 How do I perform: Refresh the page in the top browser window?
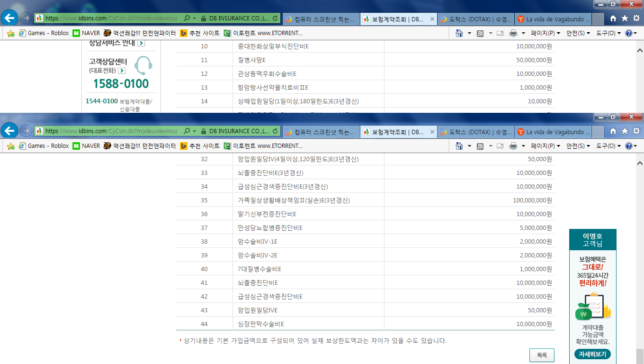coord(276,18)
